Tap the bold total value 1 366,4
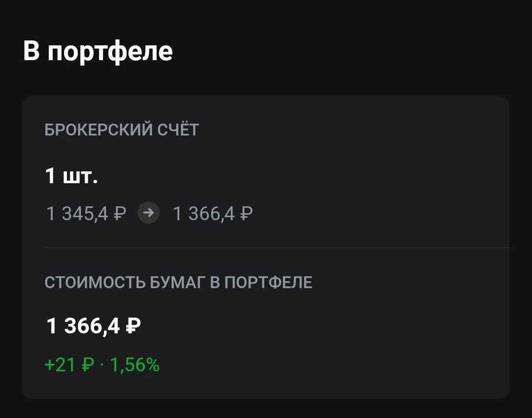 point(83,326)
